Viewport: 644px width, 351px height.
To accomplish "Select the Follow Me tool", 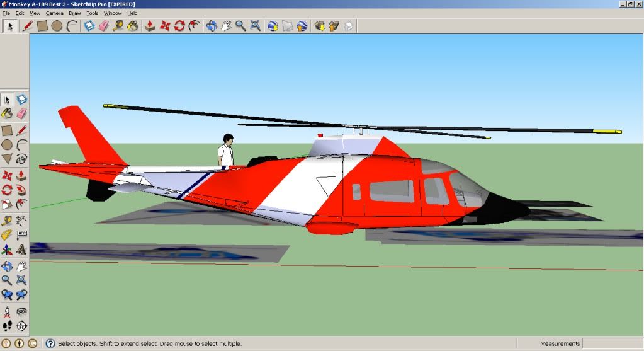I will (x=22, y=190).
